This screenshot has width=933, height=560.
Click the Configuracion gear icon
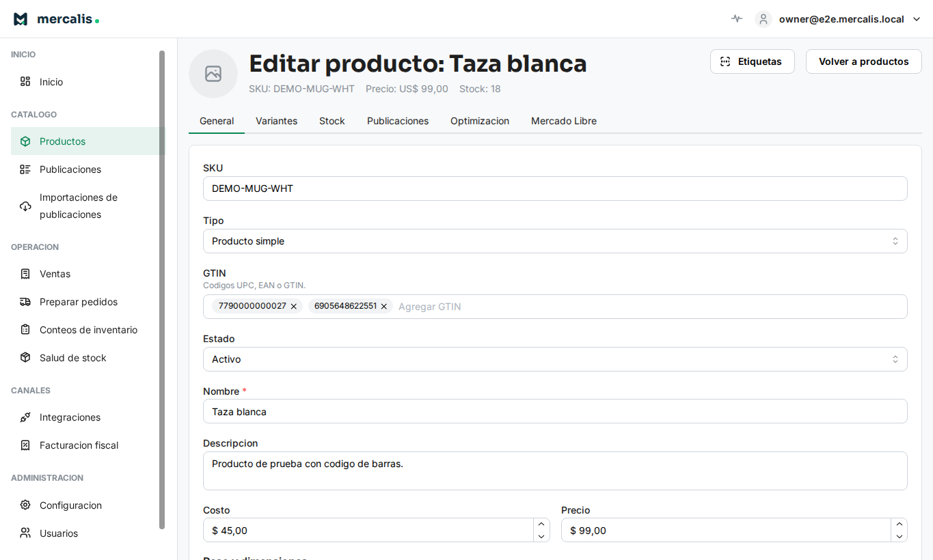coord(25,505)
